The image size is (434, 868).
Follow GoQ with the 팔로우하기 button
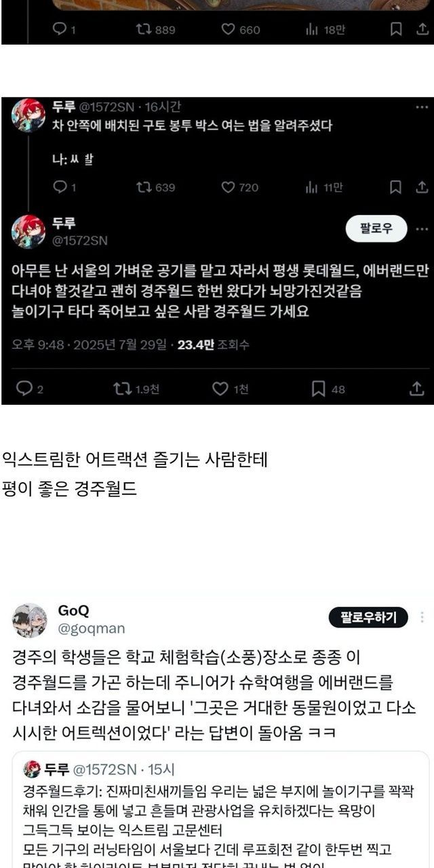click(x=368, y=617)
